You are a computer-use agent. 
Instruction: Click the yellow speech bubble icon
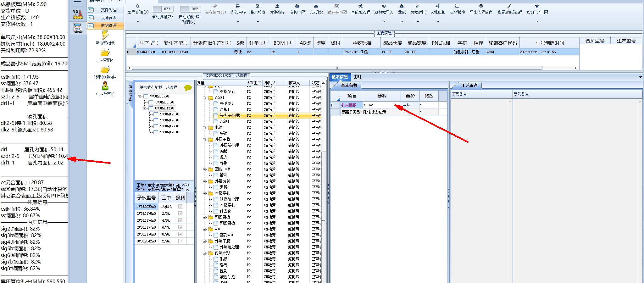pyautogui.click(x=188, y=88)
